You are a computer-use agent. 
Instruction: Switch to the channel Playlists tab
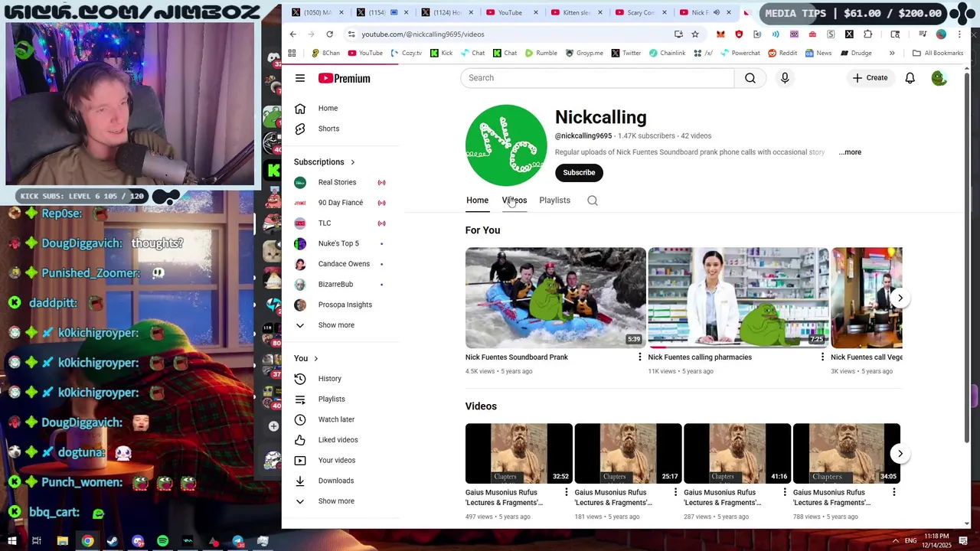tap(554, 201)
